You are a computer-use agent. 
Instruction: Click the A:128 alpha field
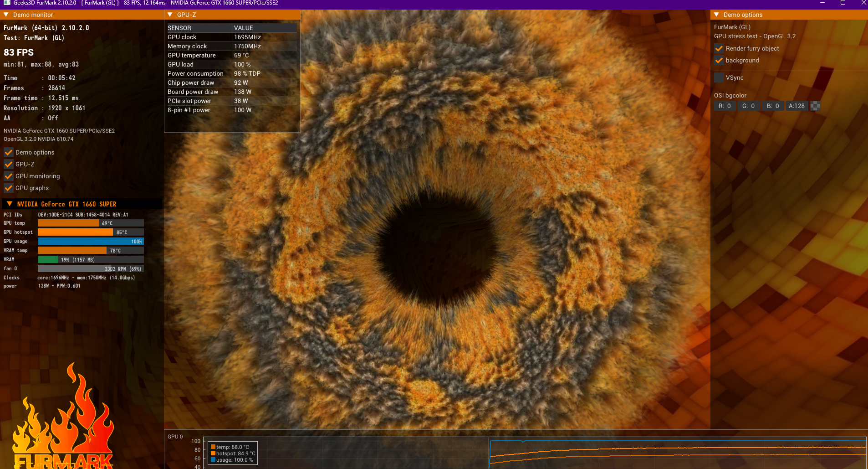pos(797,106)
